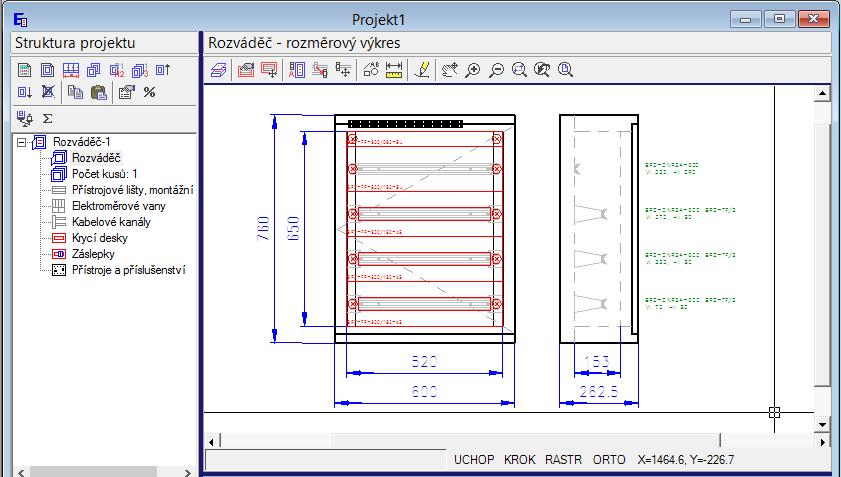841x477 pixels.
Task: Click the shapes and text AB icon
Action: pyautogui.click(x=371, y=70)
